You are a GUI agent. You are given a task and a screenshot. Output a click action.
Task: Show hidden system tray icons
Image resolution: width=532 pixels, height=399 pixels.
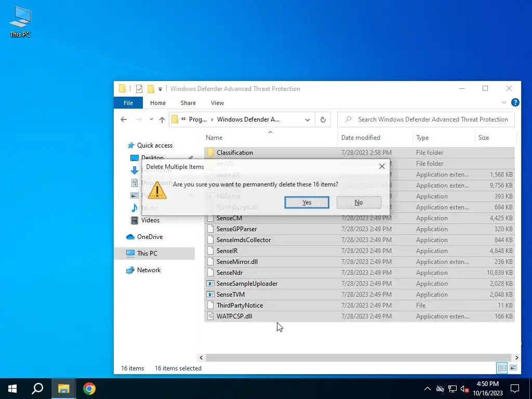(x=427, y=389)
